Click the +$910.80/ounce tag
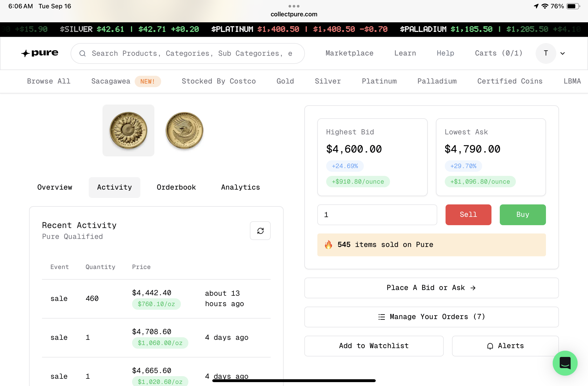 click(358, 182)
